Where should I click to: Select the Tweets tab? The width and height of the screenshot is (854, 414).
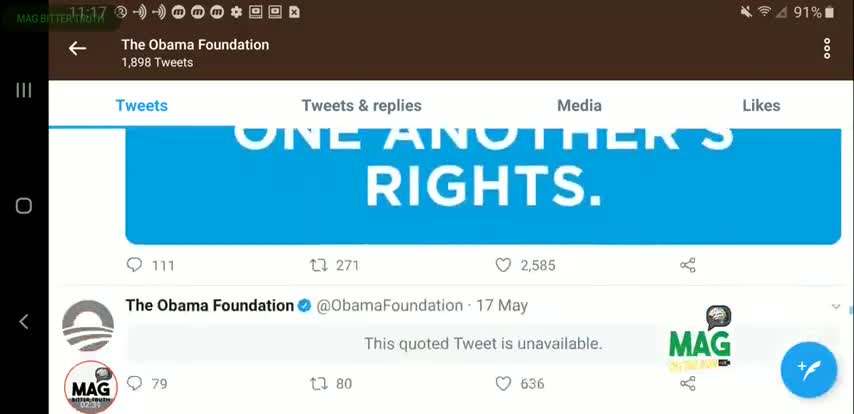[142, 106]
